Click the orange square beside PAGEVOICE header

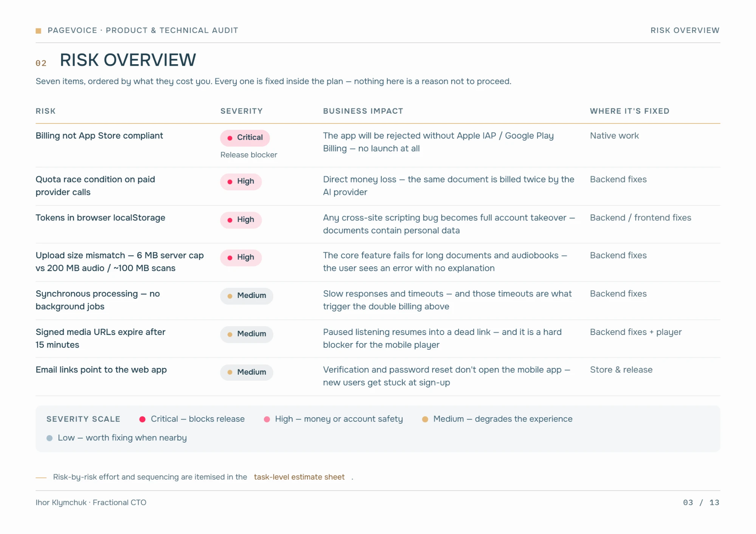click(38, 31)
